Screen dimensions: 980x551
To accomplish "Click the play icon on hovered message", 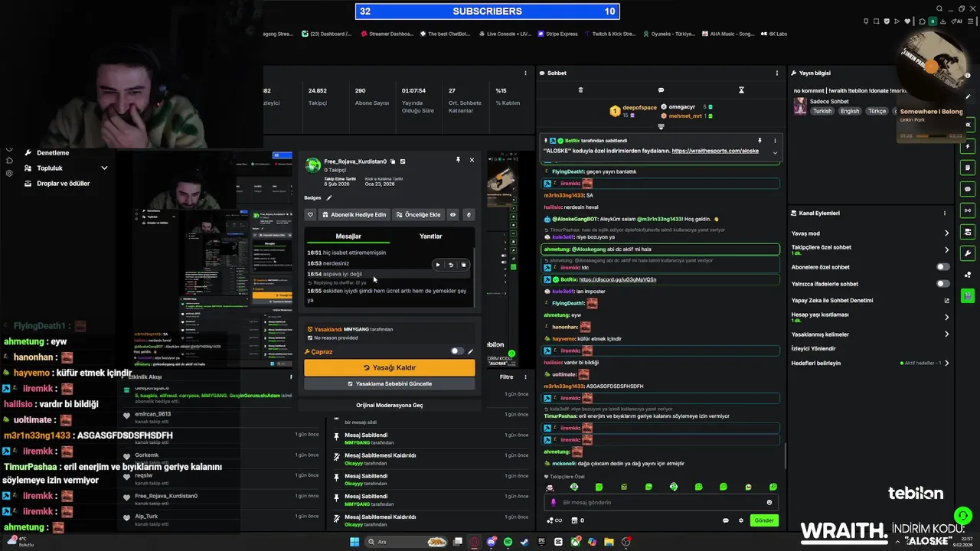I will click(437, 265).
